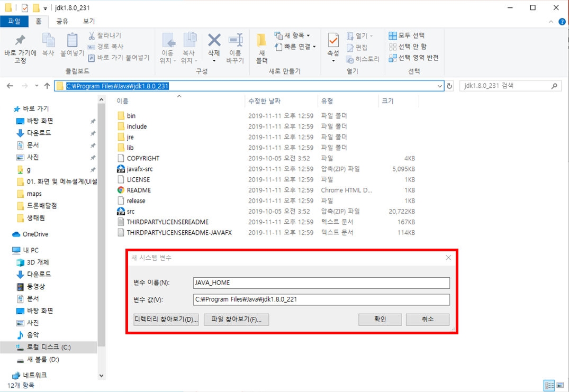Screen dimensions: 569x392
Task: Click Select all (모두 선택)
Action: (x=407, y=35)
